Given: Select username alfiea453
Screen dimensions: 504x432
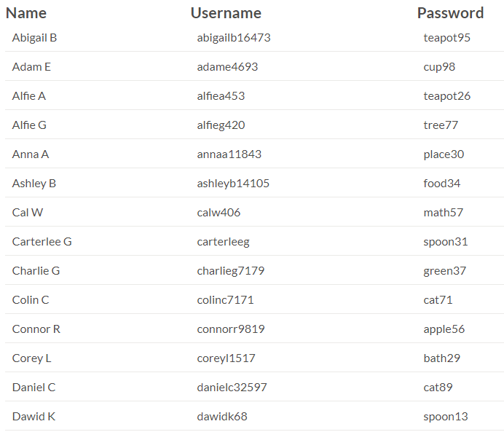Looking at the screenshot, I should pos(221,95).
